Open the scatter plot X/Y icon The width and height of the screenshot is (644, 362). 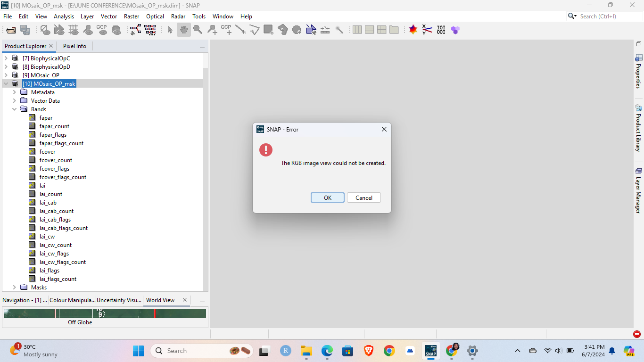426,29
